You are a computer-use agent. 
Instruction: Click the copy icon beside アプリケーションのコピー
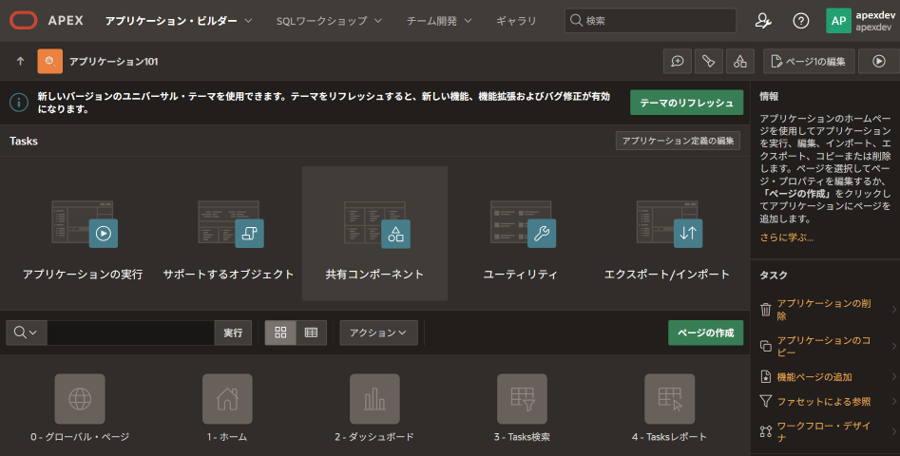pyautogui.click(x=766, y=346)
